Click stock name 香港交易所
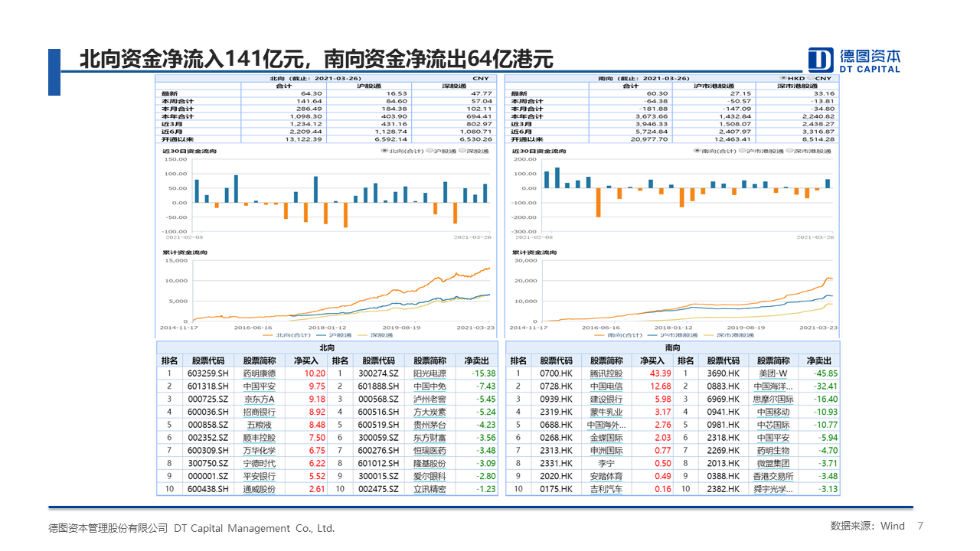 tap(773, 476)
